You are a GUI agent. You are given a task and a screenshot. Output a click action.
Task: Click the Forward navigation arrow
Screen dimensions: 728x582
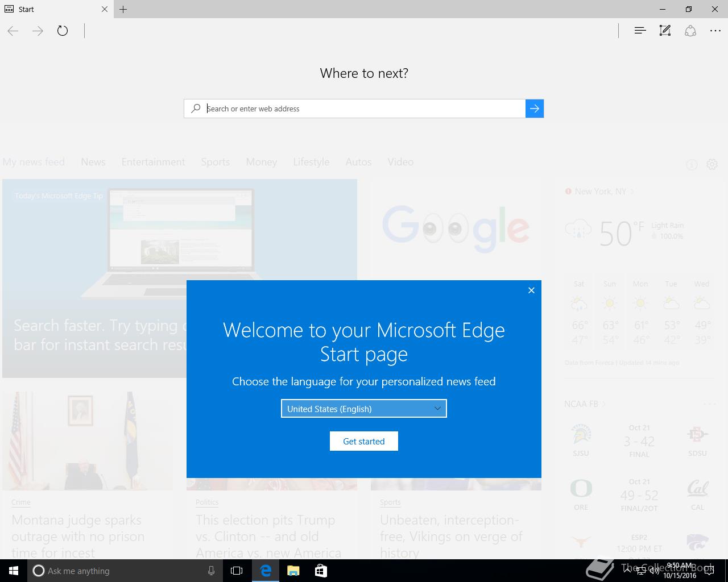[38, 31]
